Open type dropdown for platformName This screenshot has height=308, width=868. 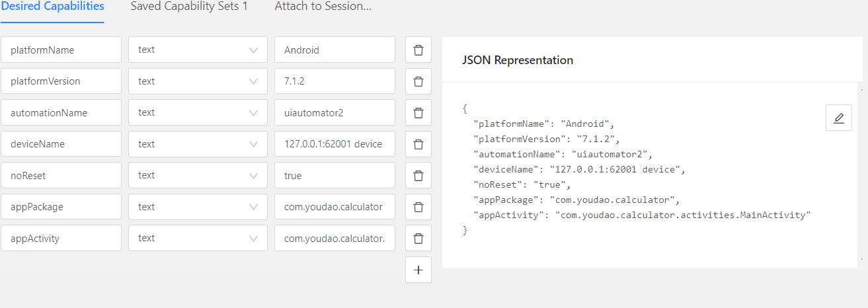click(x=198, y=50)
